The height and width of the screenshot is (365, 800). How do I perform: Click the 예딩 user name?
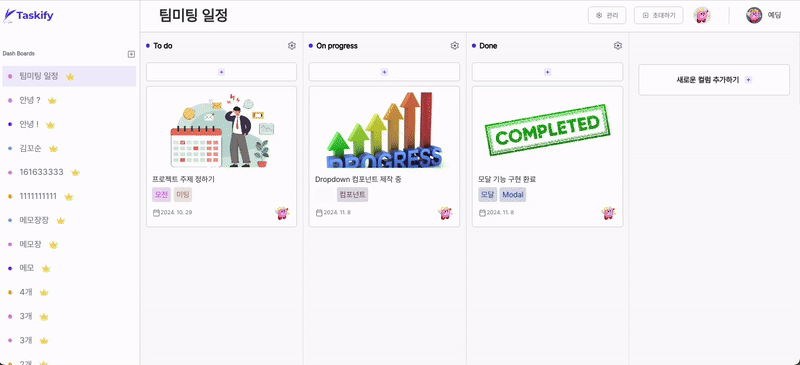pyautogui.click(x=774, y=15)
